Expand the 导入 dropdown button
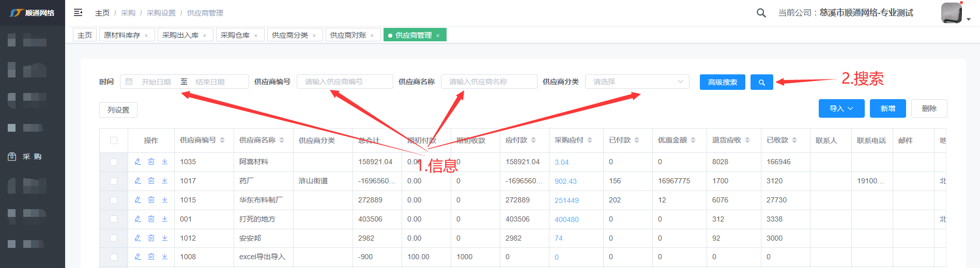 [x=841, y=108]
